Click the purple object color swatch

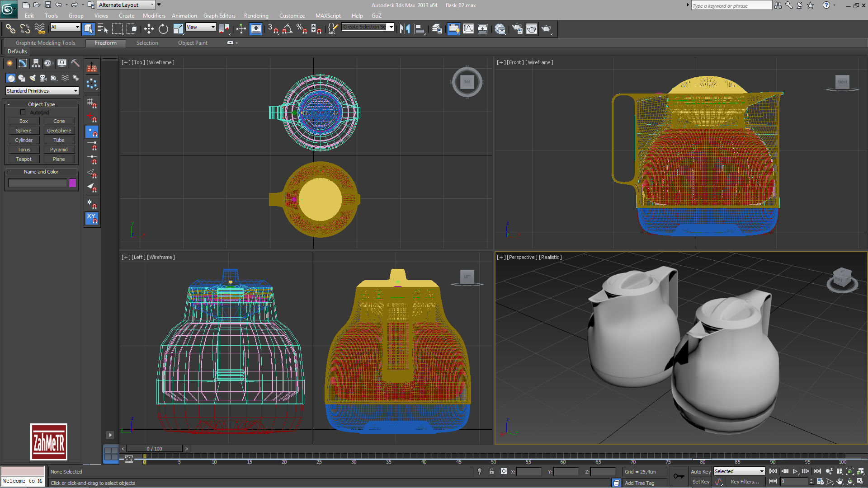(x=72, y=183)
